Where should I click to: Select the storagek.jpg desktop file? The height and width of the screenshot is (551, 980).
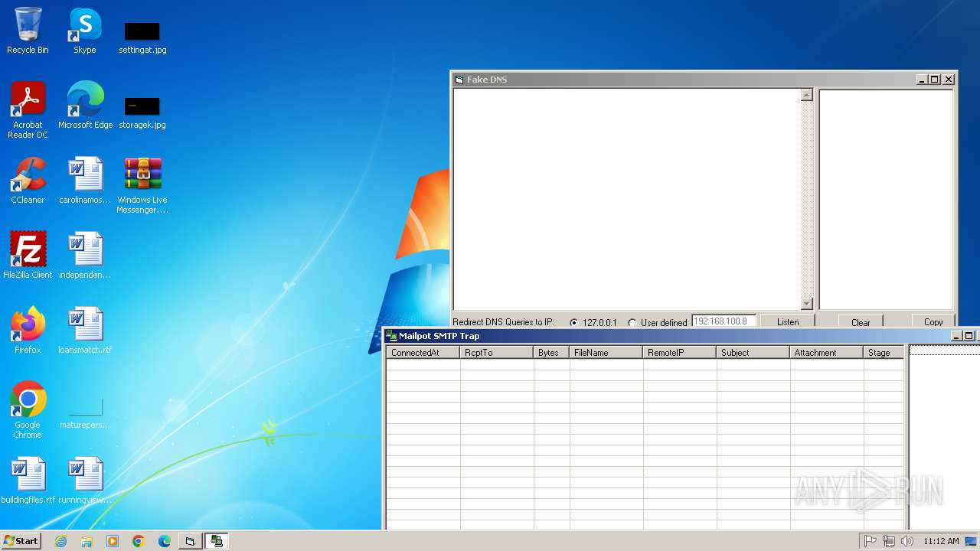(x=142, y=112)
